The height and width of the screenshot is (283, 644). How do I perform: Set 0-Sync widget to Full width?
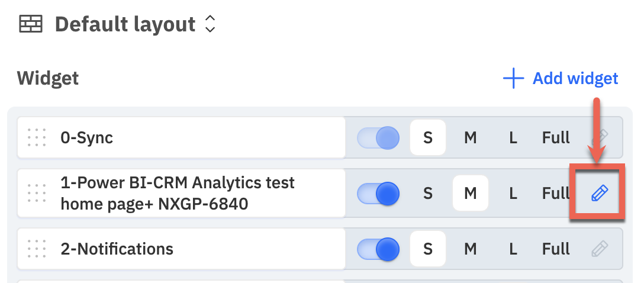pyautogui.click(x=556, y=137)
